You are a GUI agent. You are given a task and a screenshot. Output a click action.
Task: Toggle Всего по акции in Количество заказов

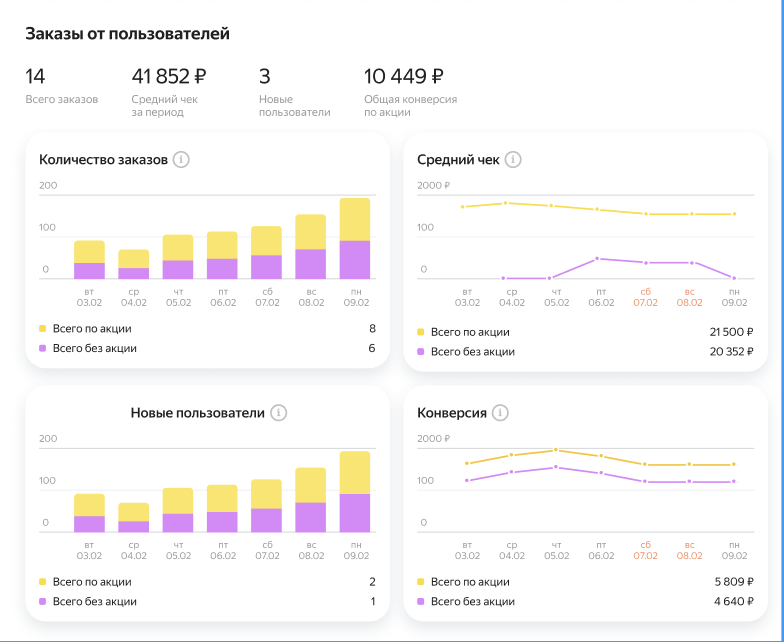(x=92, y=328)
